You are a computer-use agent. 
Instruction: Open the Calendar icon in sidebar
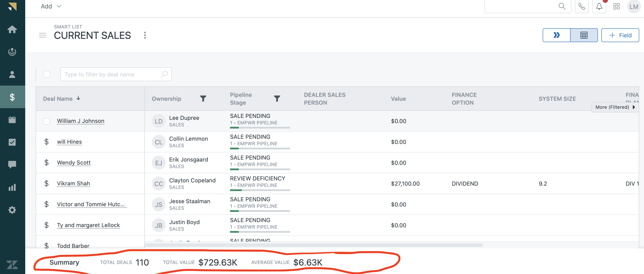(x=12, y=120)
